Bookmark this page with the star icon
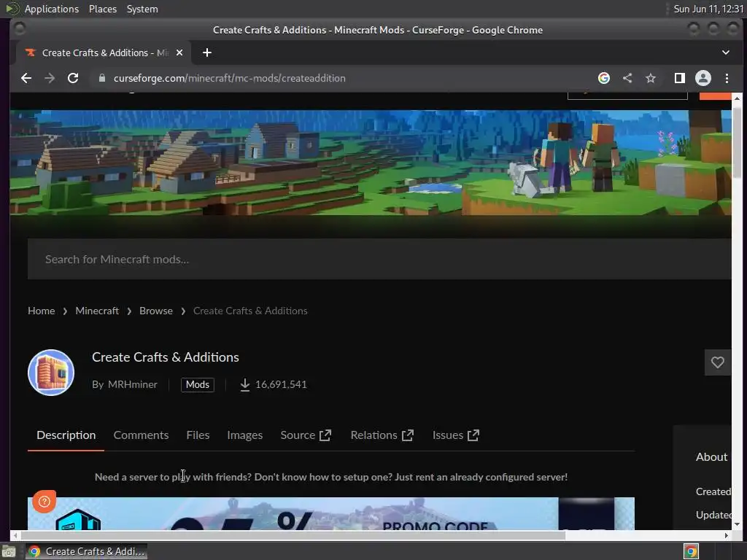This screenshot has width=747, height=560. pos(650,78)
